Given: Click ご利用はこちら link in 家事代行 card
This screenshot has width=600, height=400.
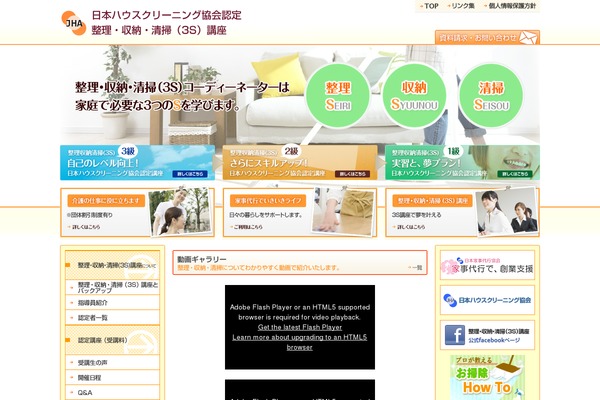Looking at the screenshot, I should [247, 227].
